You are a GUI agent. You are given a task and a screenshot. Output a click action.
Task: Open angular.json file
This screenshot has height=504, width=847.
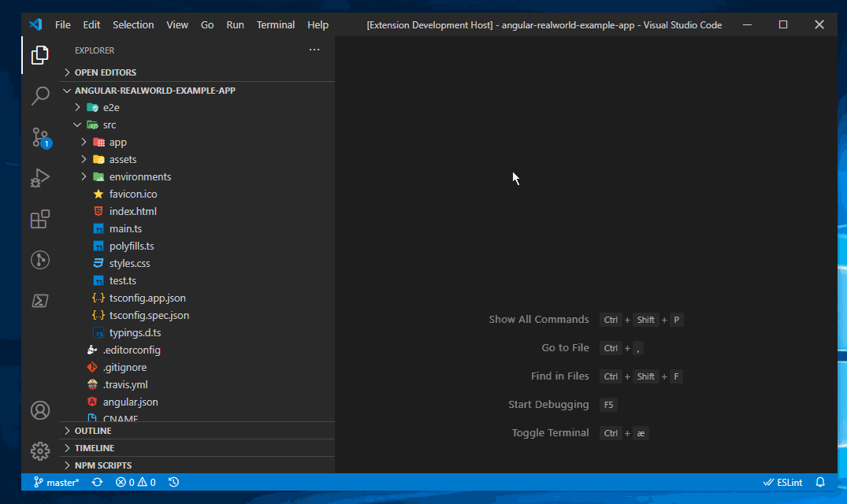coord(197,402)
